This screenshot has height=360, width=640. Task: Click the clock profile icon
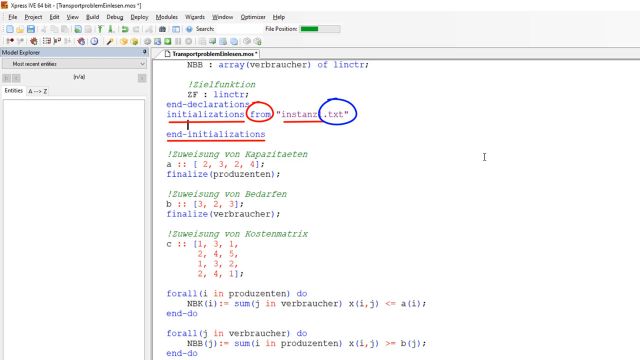pos(94,41)
